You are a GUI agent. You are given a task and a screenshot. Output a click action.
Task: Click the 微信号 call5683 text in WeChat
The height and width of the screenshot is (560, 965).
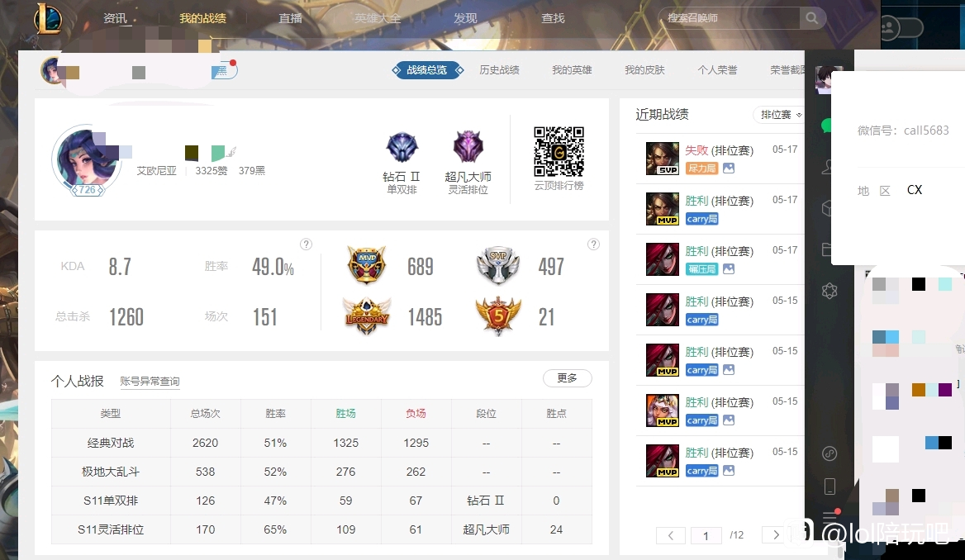tap(903, 131)
